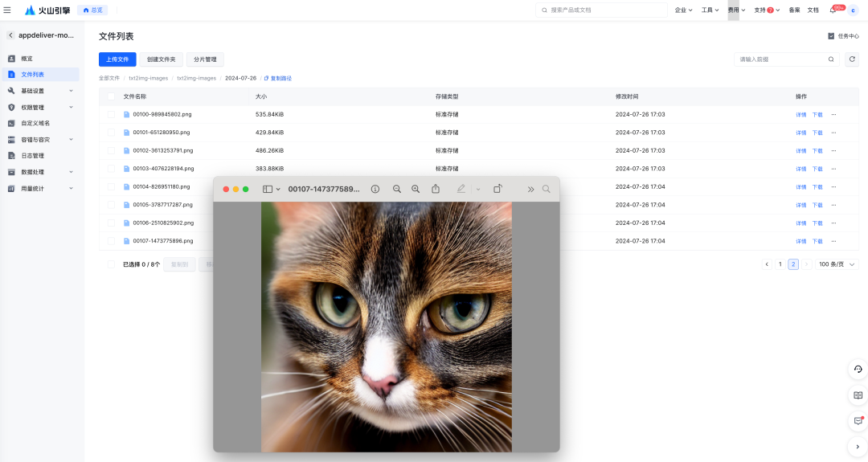Click the 上传文件 button

117,59
